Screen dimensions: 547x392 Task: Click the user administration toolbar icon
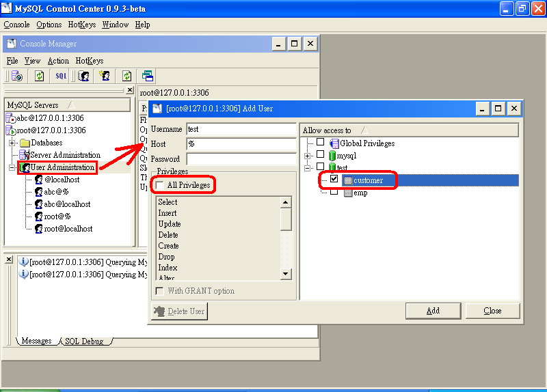83,76
